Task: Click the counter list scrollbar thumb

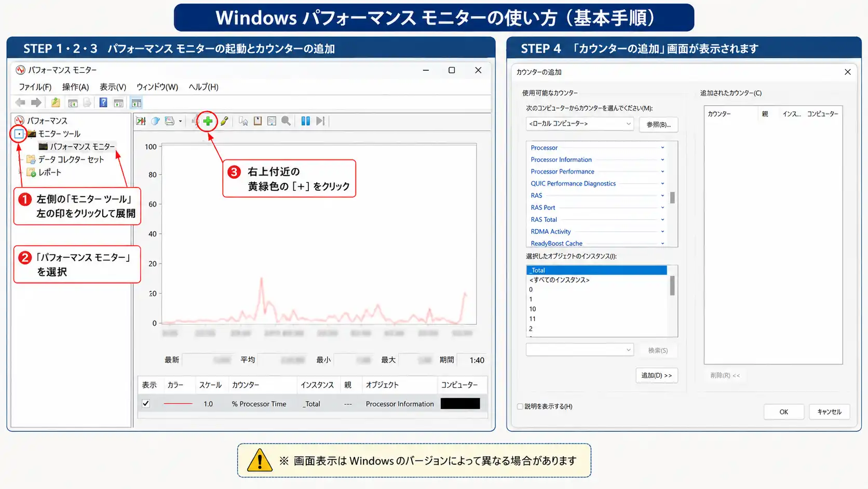Action: (x=672, y=197)
